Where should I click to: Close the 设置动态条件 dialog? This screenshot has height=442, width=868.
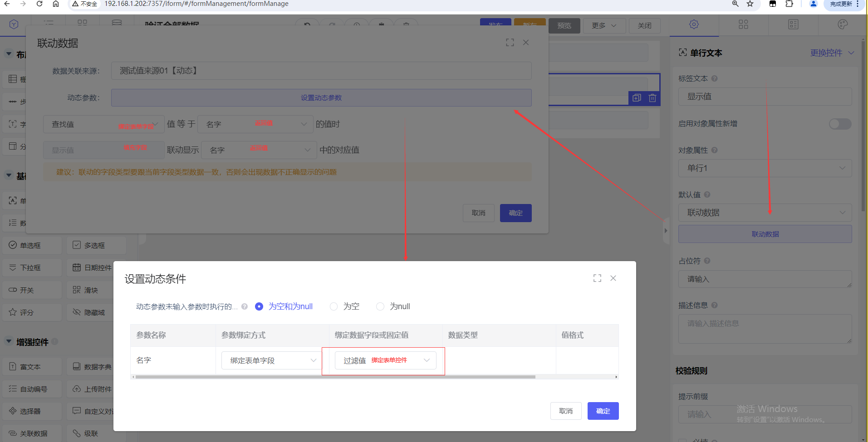(613, 278)
